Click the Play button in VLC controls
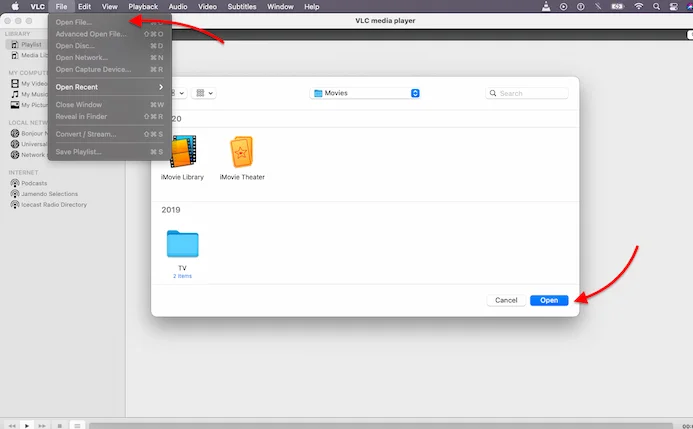693x429 pixels. pos(27,425)
